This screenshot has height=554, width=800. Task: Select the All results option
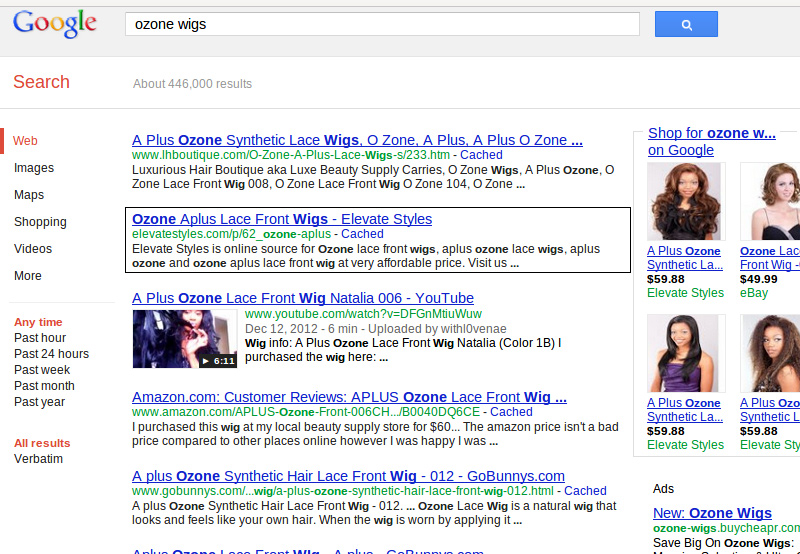pyautogui.click(x=42, y=443)
